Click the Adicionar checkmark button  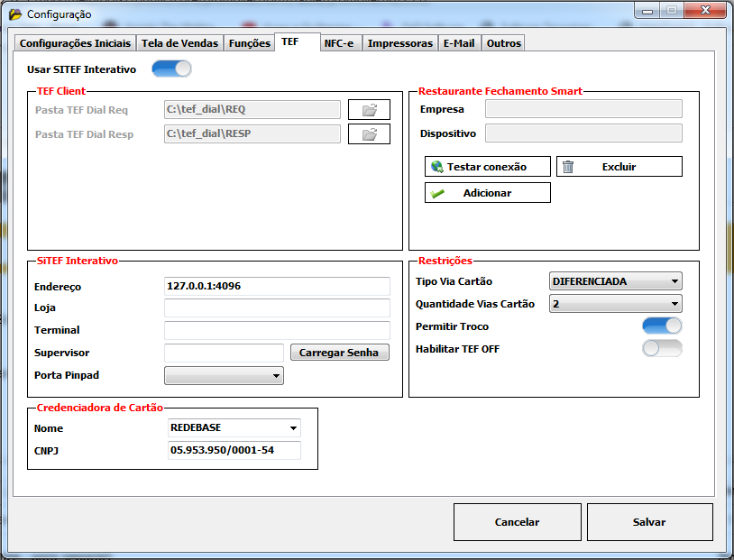coord(487,193)
